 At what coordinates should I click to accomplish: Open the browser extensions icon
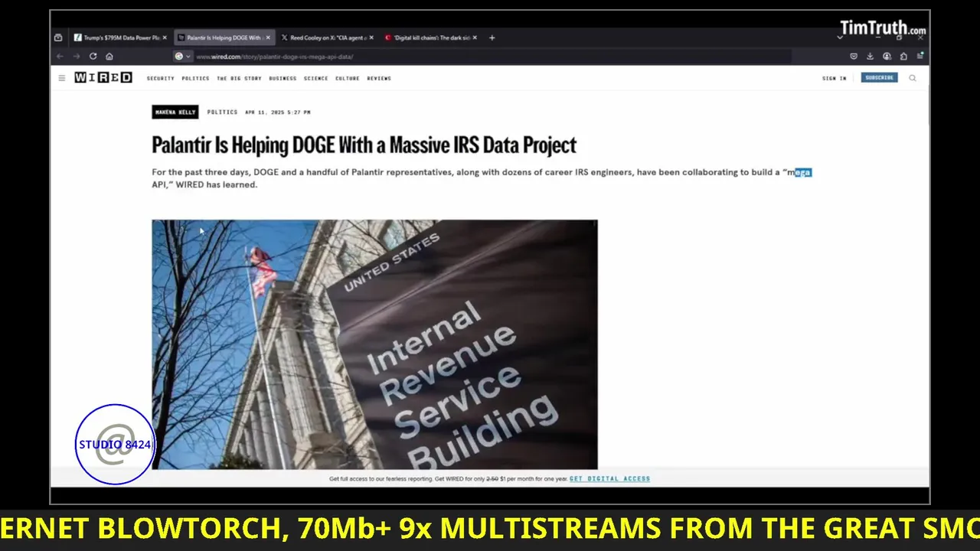coord(903,56)
